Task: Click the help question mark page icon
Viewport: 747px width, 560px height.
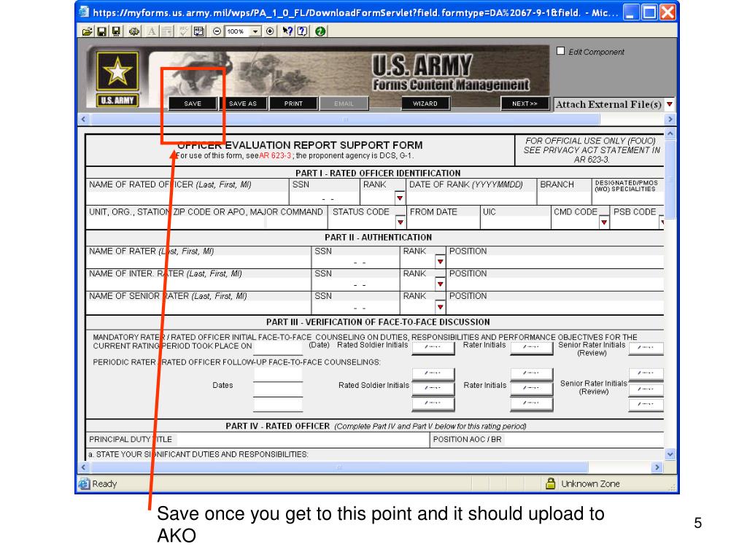Action: coord(302,31)
